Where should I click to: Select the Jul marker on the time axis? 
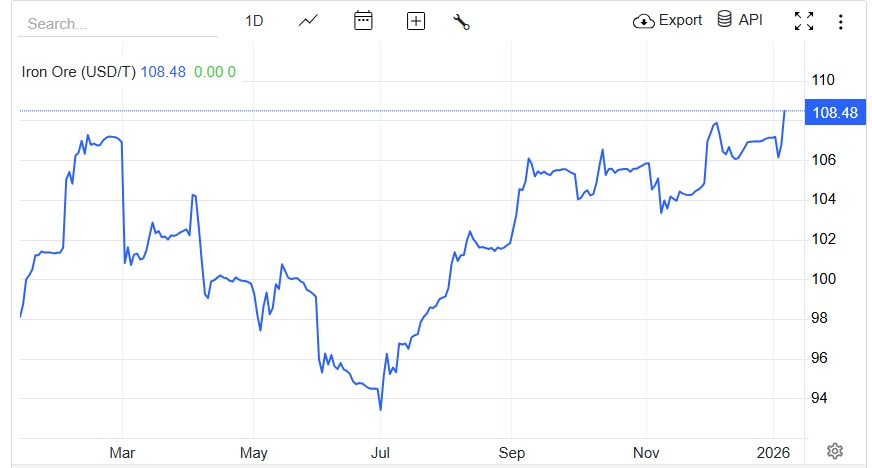coord(380,453)
